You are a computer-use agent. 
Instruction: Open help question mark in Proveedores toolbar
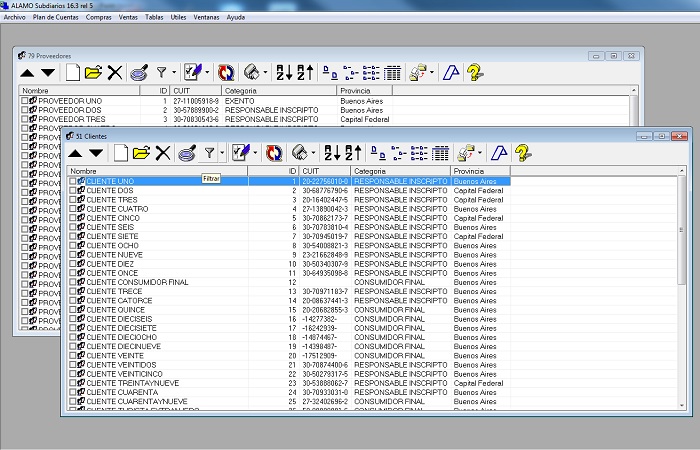pos(475,72)
